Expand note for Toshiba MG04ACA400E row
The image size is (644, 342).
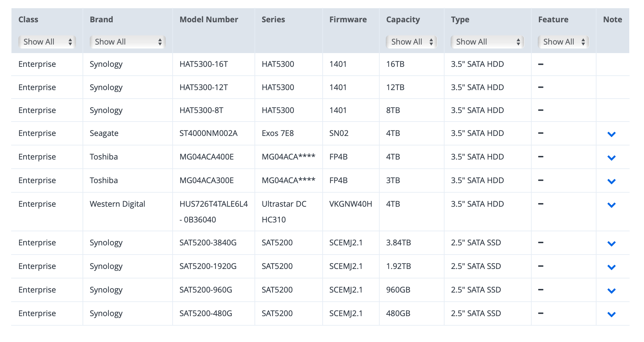pyautogui.click(x=612, y=158)
